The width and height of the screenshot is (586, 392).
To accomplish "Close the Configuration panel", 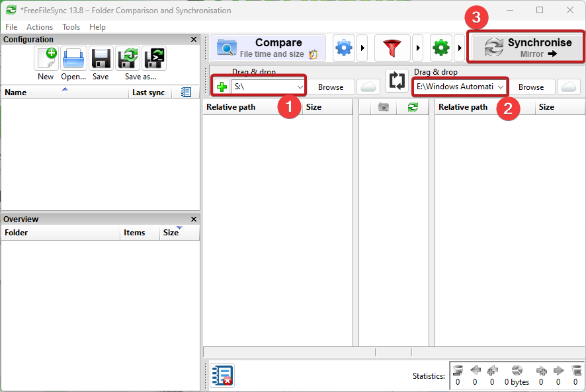I will [x=194, y=40].
